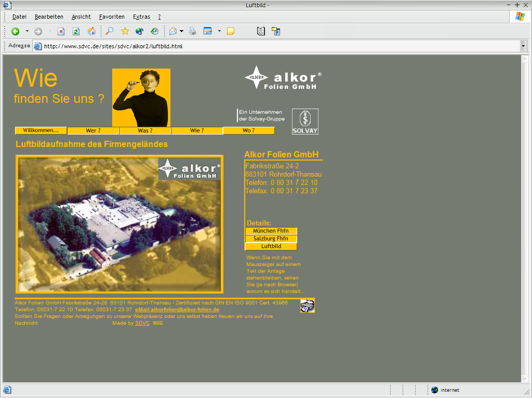Click the page icon in address bar
Image resolution: width=532 pixels, height=399 pixels.
[x=37, y=46]
